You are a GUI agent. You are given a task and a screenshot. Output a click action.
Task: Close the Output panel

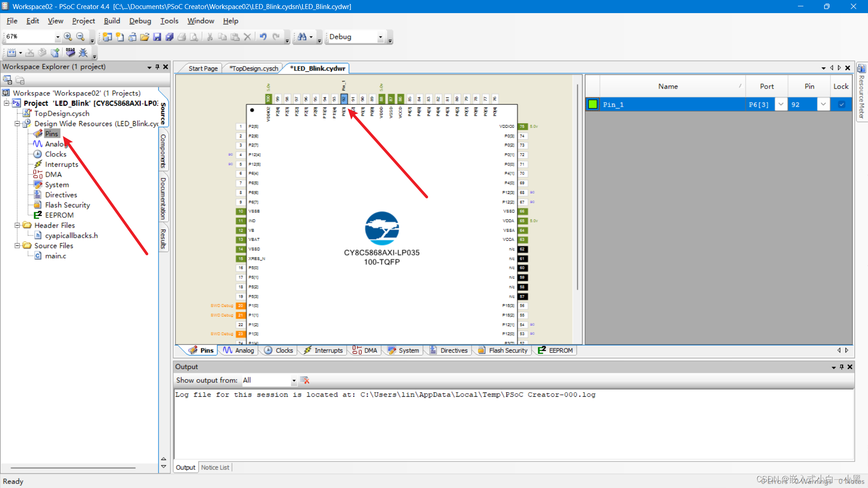pos(850,367)
